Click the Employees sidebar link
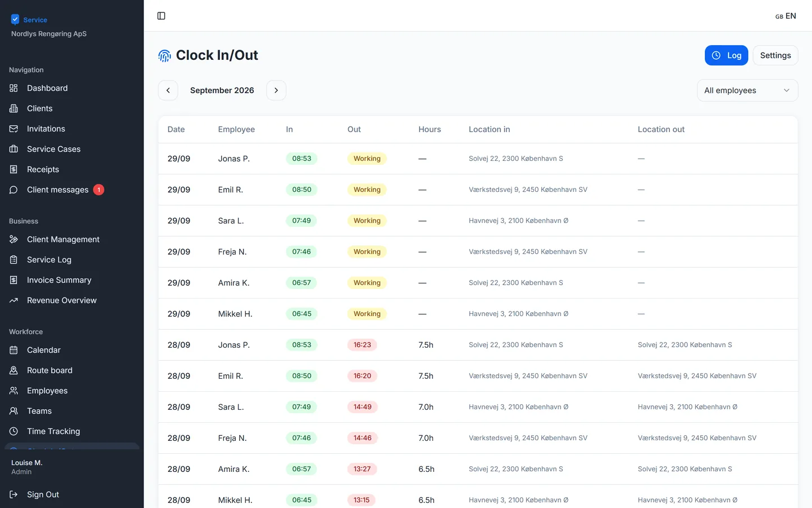This screenshot has width=812, height=508. click(x=72, y=391)
